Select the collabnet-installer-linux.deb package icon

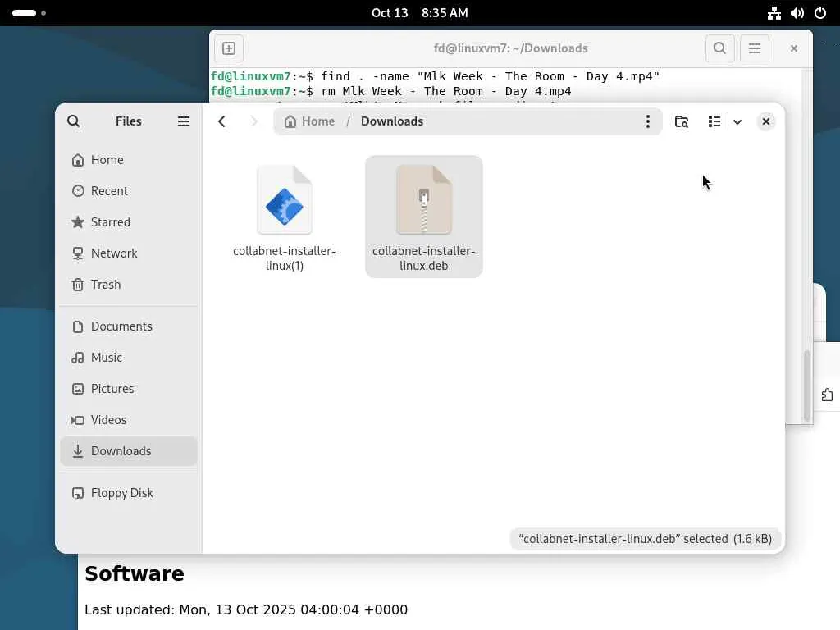[x=424, y=199]
